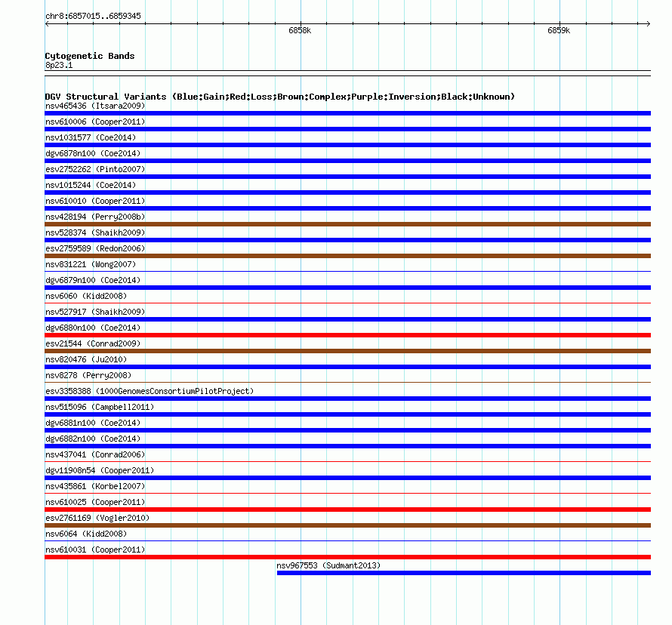The width and height of the screenshot is (672, 625).
Task: Click the blue bar under nsv820476
Action: click(347, 367)
